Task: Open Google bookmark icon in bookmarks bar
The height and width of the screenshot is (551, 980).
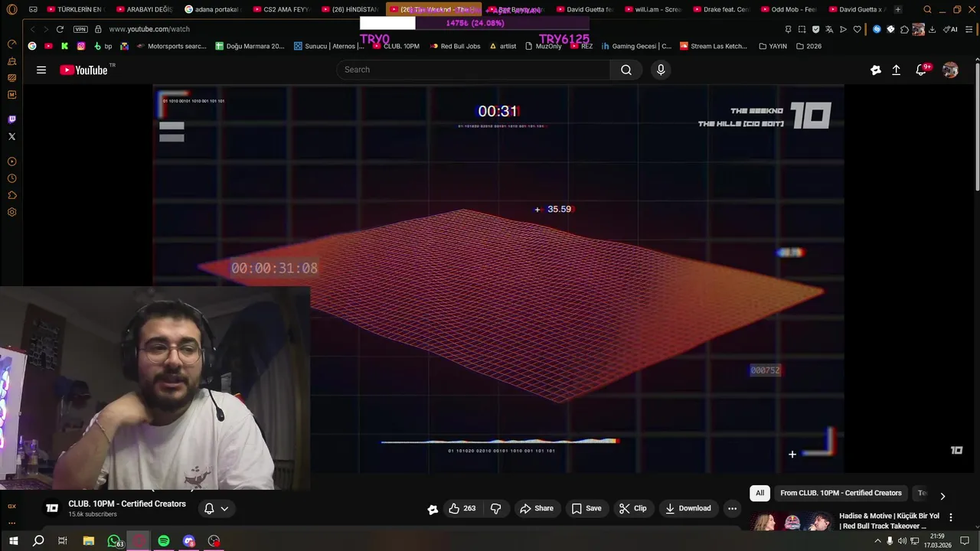Action: (x=32, y=46)
